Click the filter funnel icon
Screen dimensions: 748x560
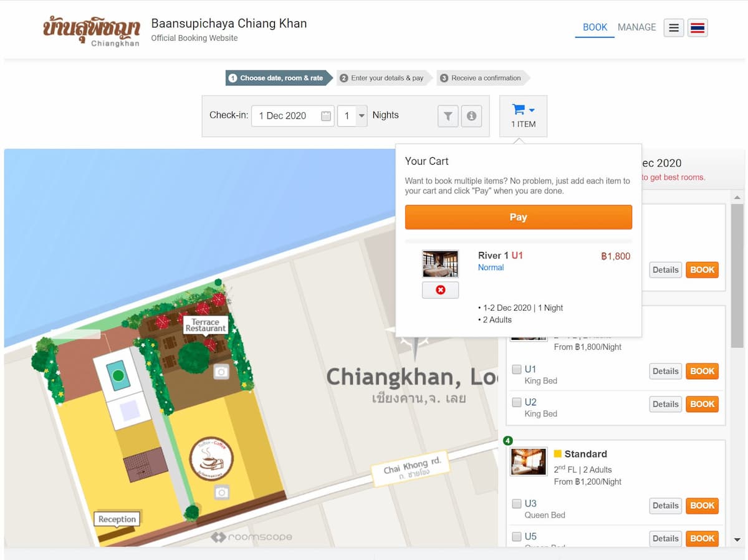[448, 116]
